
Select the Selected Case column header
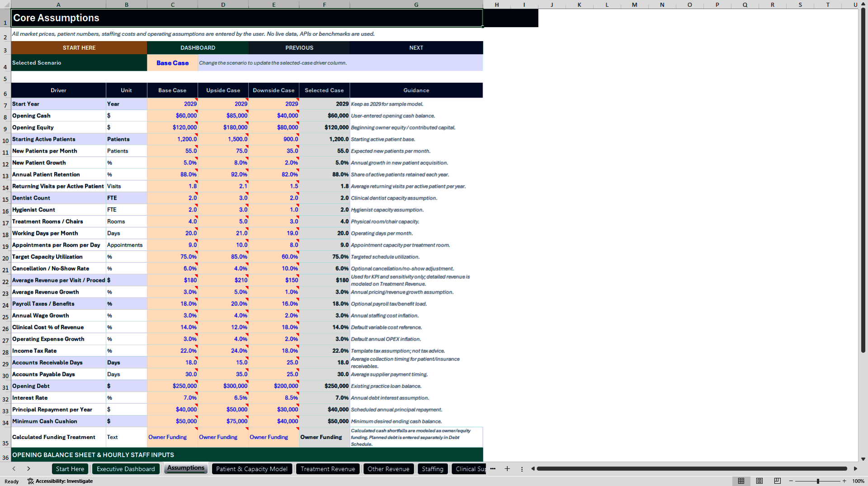[324, 90]
